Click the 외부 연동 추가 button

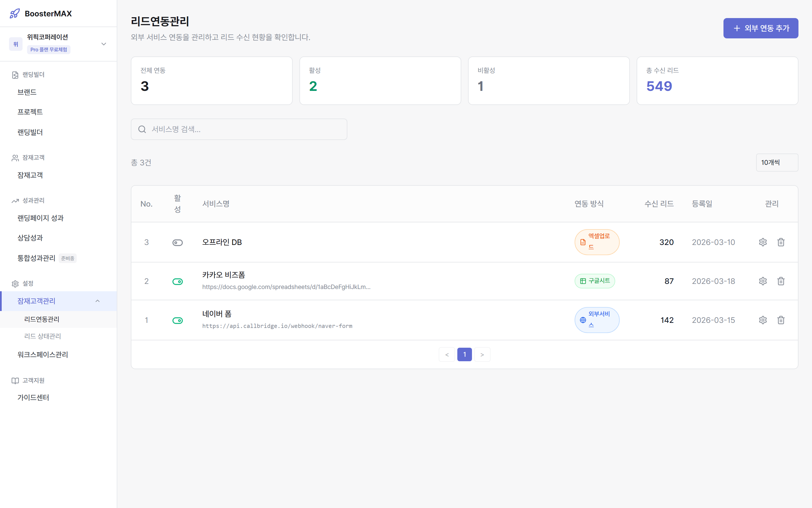coord(761,28)
